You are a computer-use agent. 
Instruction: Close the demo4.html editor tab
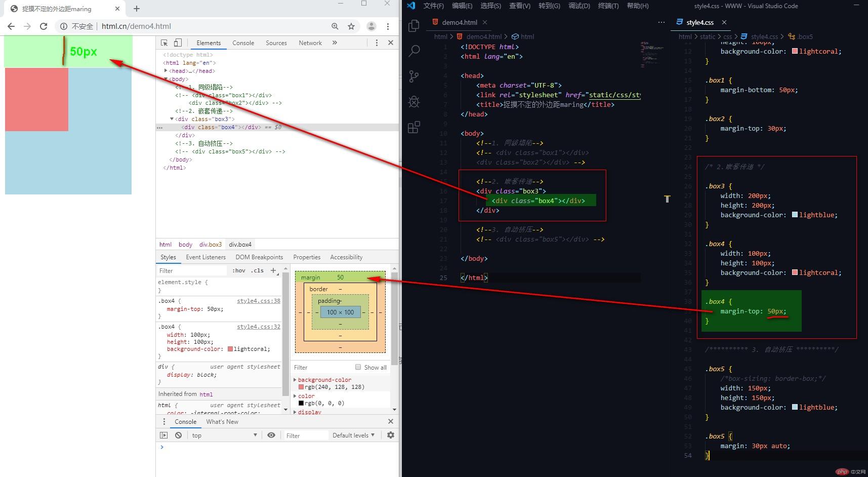pyautogui.click(x=485, y=22)
